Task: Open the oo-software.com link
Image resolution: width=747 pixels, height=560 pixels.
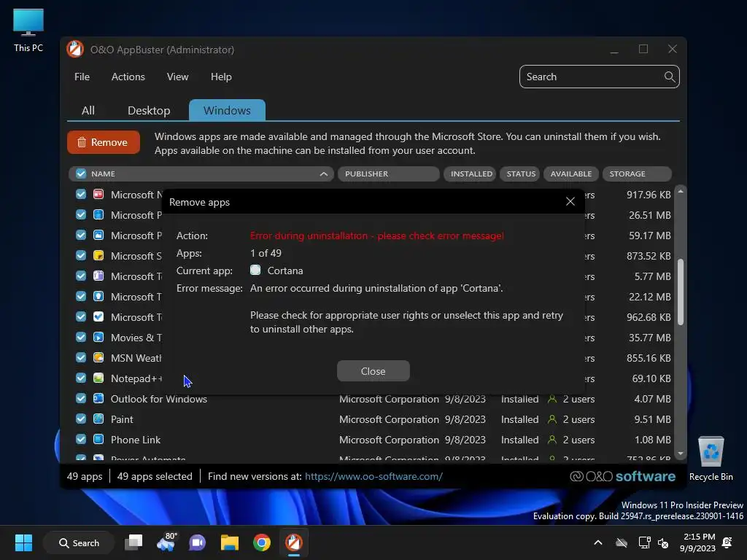Action: point(373,476)
